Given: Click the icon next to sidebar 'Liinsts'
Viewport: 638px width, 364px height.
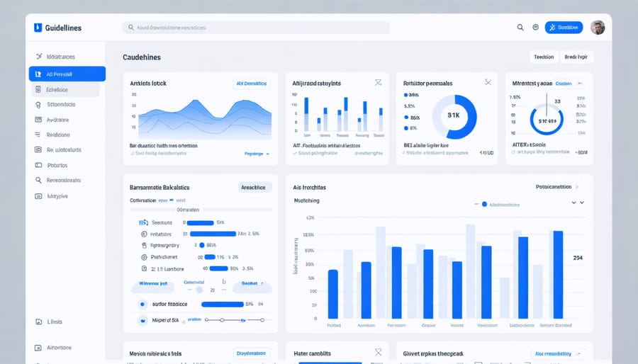Looking at the screenshot, I should [39, 322].
